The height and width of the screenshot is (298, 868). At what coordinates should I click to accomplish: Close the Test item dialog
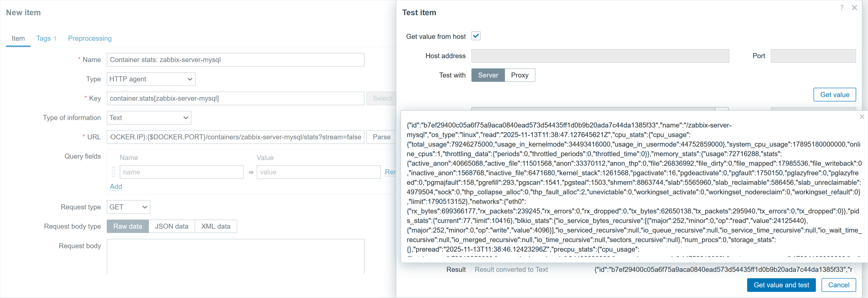click(x=854, y=8)
